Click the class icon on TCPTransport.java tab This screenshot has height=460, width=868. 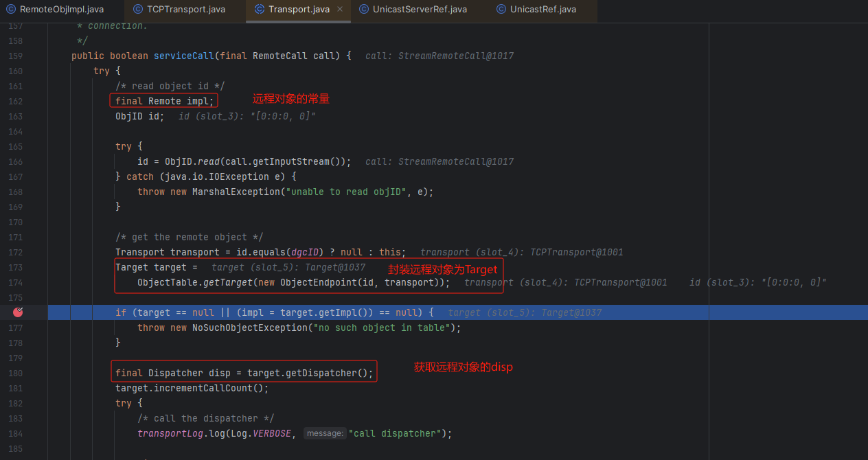[137, 10]
